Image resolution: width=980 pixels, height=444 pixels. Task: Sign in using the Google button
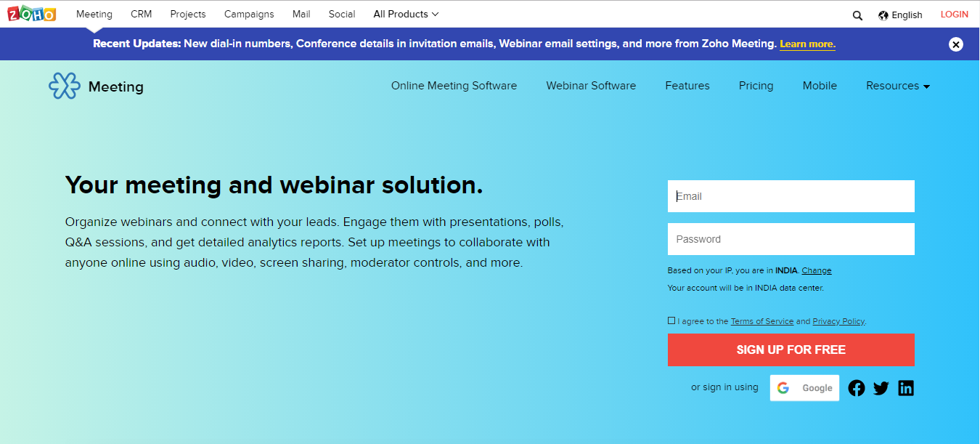point(804,388)
